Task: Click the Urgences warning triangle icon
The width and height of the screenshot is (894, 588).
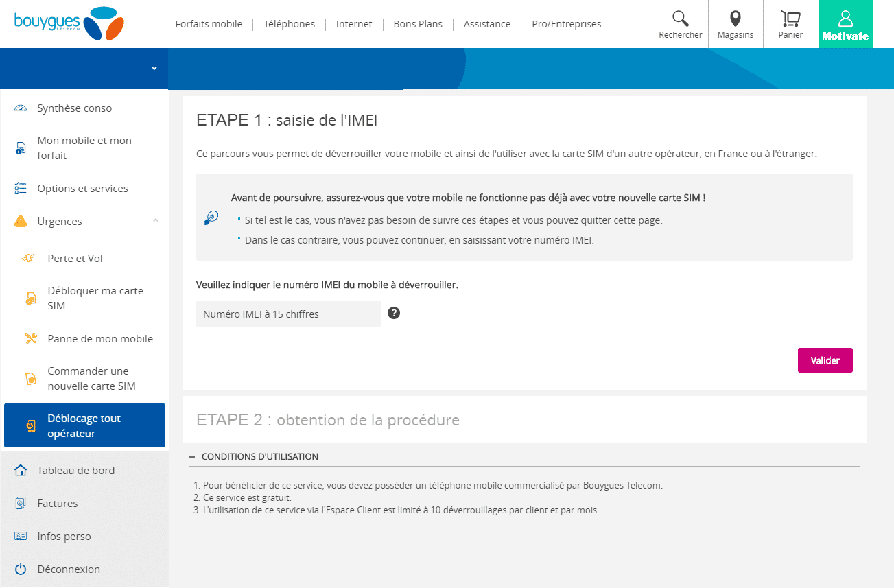Action: pos(21,222)
